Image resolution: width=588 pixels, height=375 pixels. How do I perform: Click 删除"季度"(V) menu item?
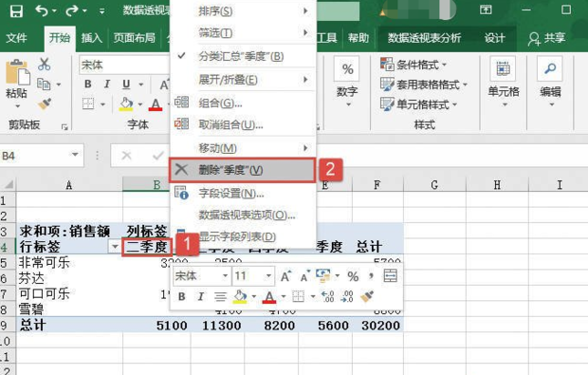(x=243, y=170)
